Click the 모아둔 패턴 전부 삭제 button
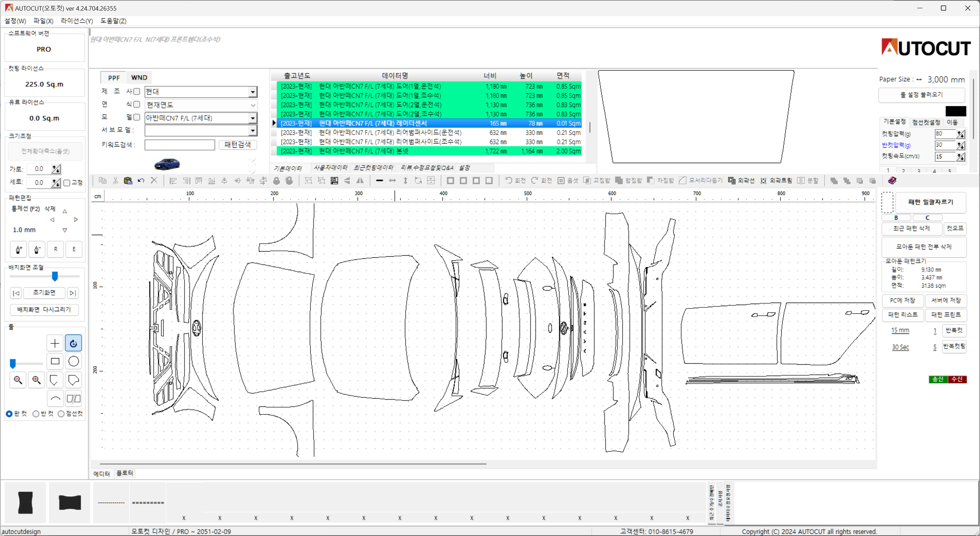This screenshot has height=536, width=980. 924,247
